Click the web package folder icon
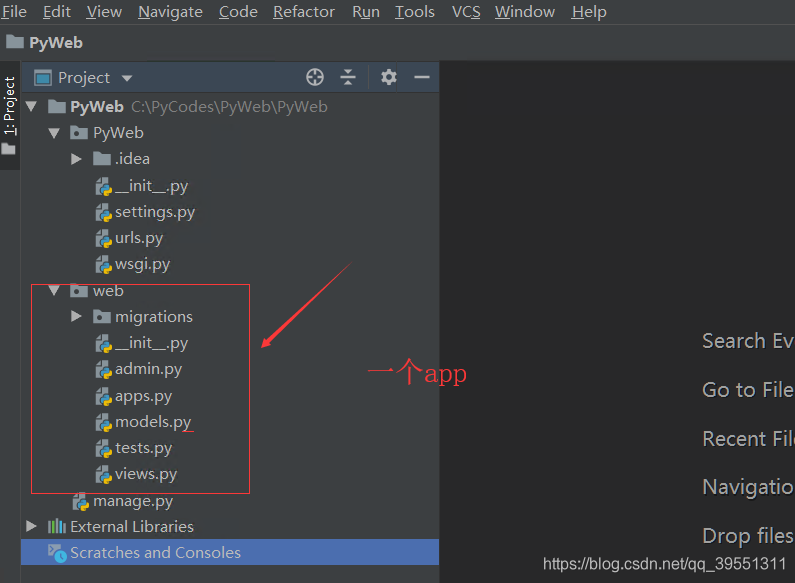The image size is (795, 583). pos(79,290)
